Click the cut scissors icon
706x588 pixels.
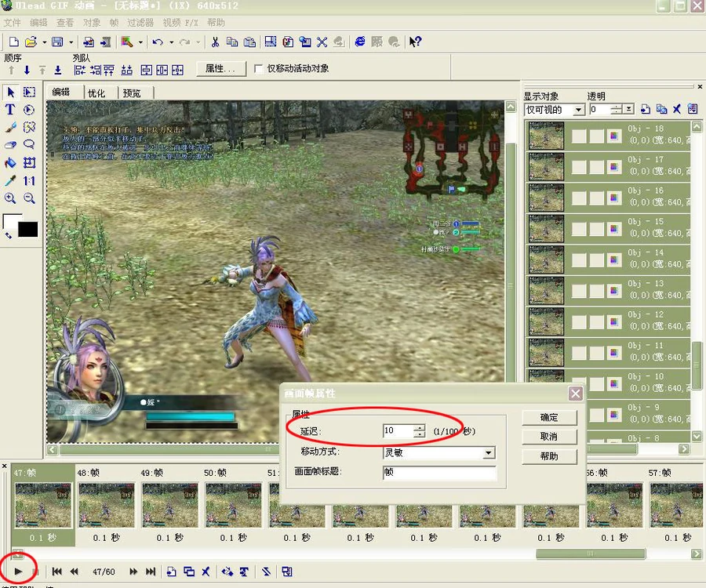[x=215, y=42]
